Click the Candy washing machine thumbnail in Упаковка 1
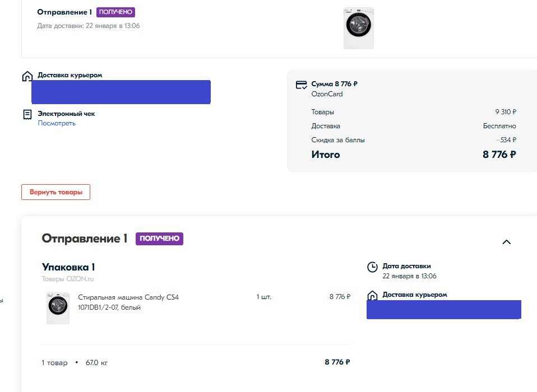The height and width of the screenshot is (392, 537). [57, 307]
